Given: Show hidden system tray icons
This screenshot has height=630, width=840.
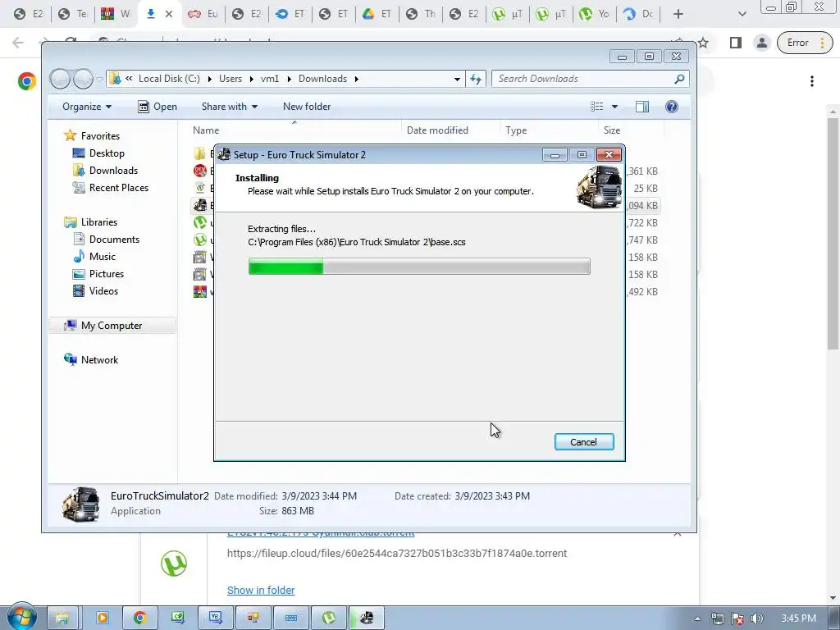Looking at the screenshot, I should click(x=697, y=619).
